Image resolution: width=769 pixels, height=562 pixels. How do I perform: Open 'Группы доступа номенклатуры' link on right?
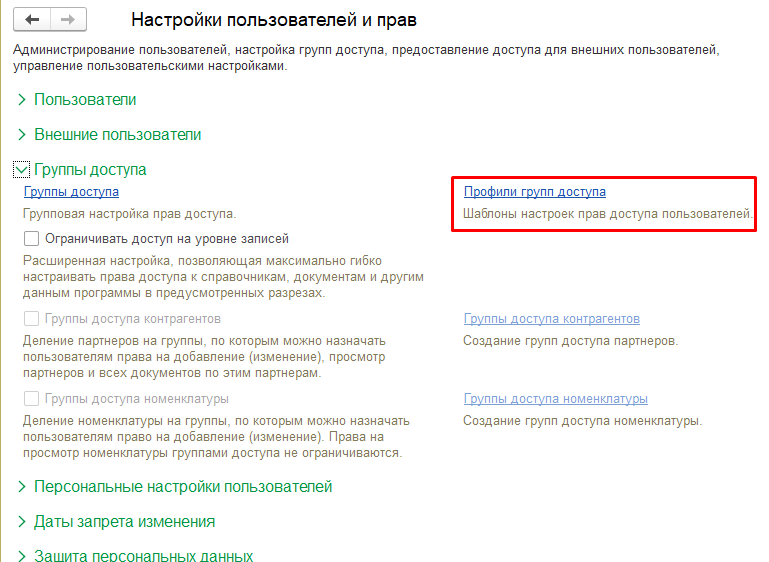click(555, 399)
